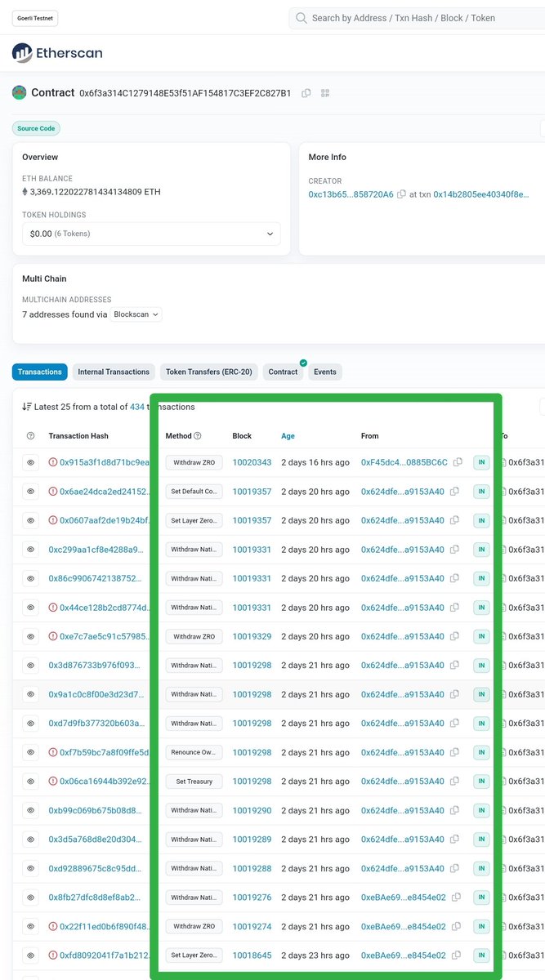545x980 pixels.
Task: Switch to the Events tab
Action: pyautogui.click(x=324, y=372)
